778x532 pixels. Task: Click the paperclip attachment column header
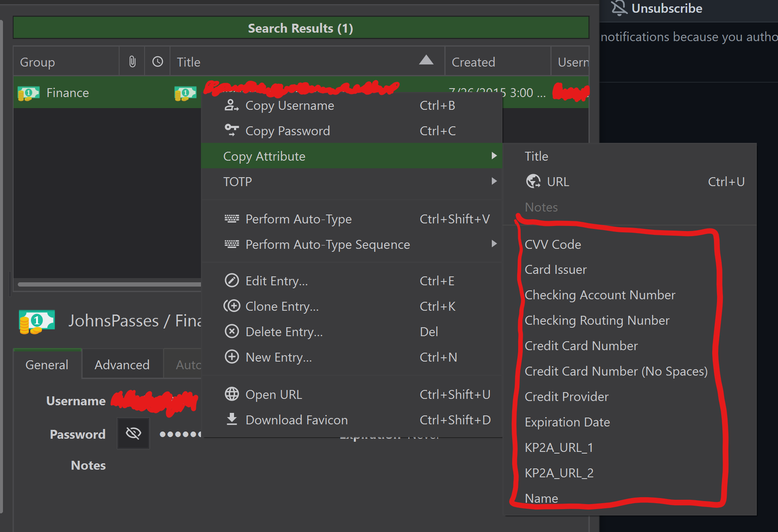(131, 61)
